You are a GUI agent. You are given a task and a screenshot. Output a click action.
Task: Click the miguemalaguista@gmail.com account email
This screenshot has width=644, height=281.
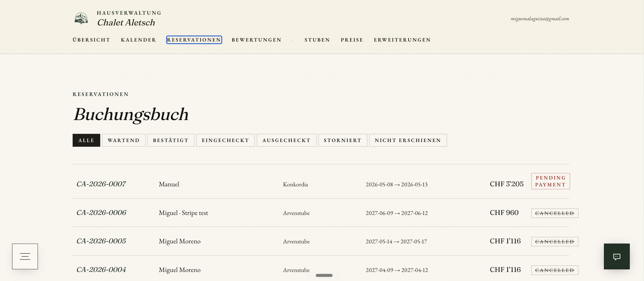tap(540, 19)
